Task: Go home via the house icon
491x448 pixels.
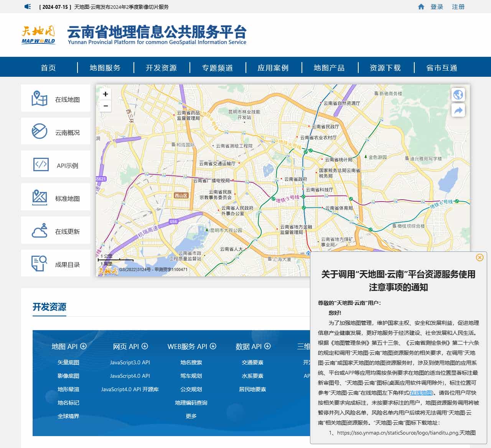Action: 422,7
